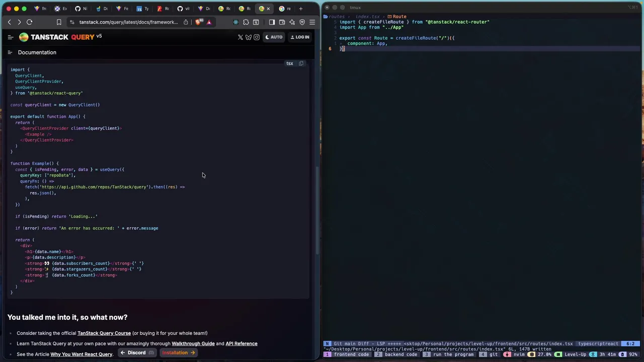Select tmux window 3 run the program
644x362 pixels.
point(449,354)
